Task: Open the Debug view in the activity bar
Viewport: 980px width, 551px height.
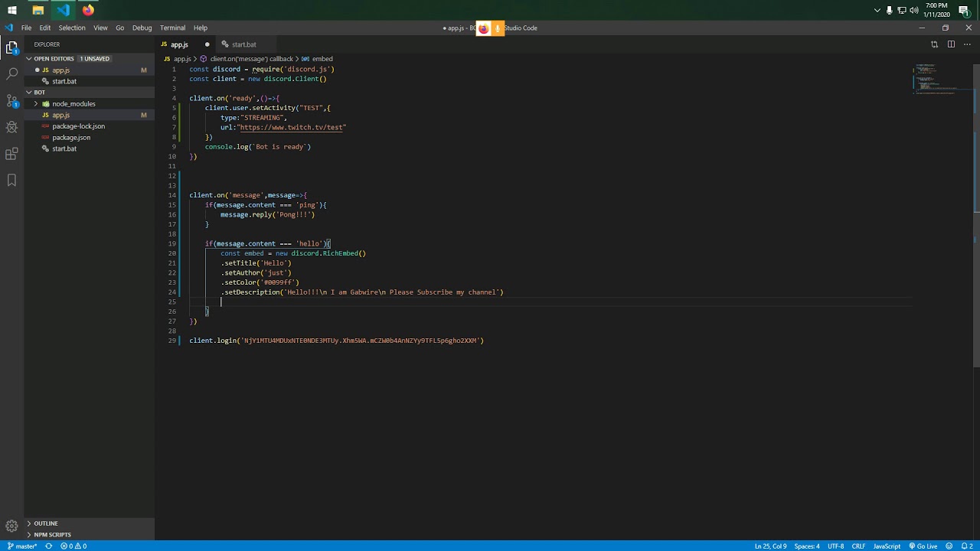Action: coord(11,127)
